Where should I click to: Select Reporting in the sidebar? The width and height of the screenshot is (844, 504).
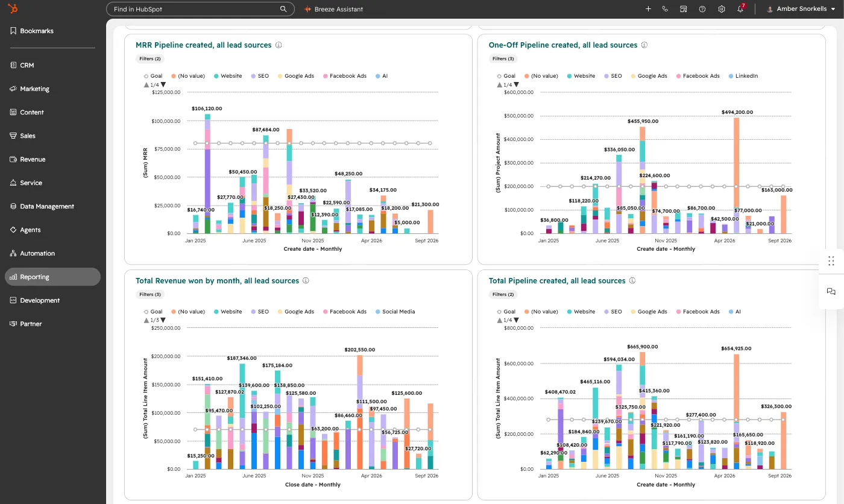point(52,277)
